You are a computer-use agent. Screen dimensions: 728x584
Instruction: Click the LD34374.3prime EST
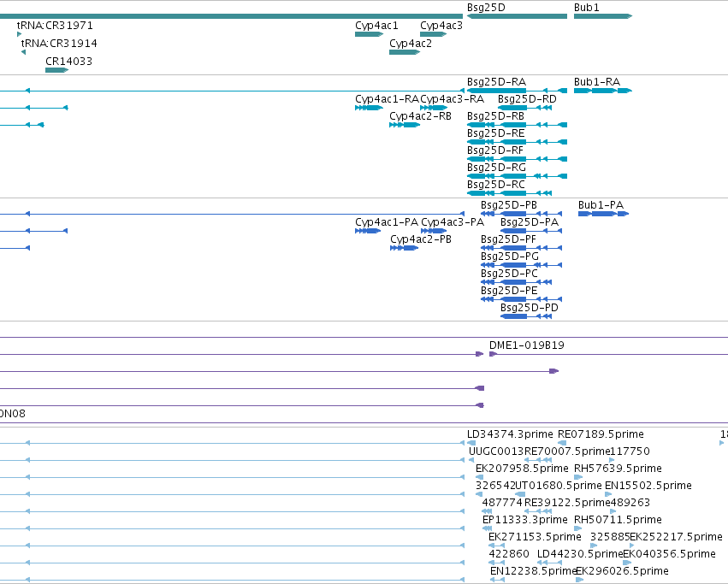point(471,443)
